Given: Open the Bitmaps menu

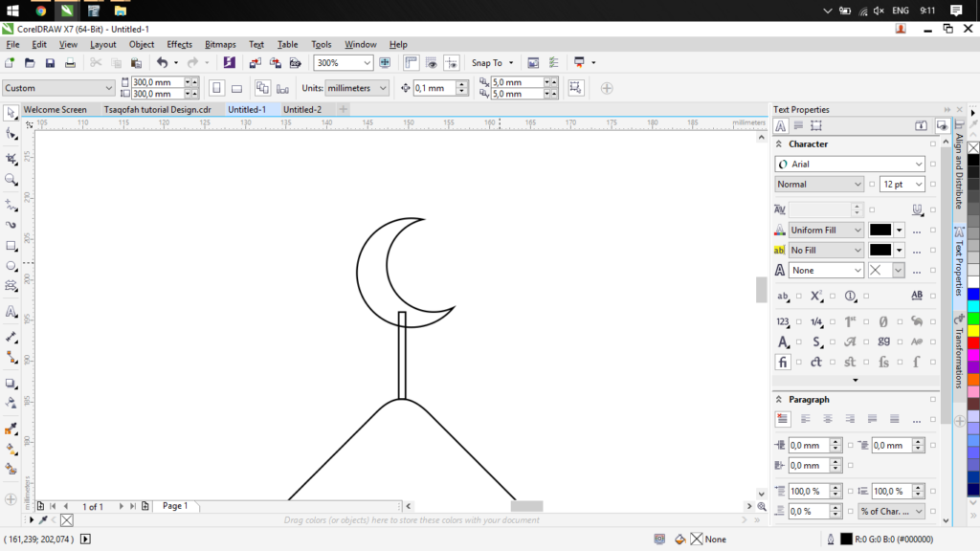Looking at the screenshot, I should coord(220,44).
